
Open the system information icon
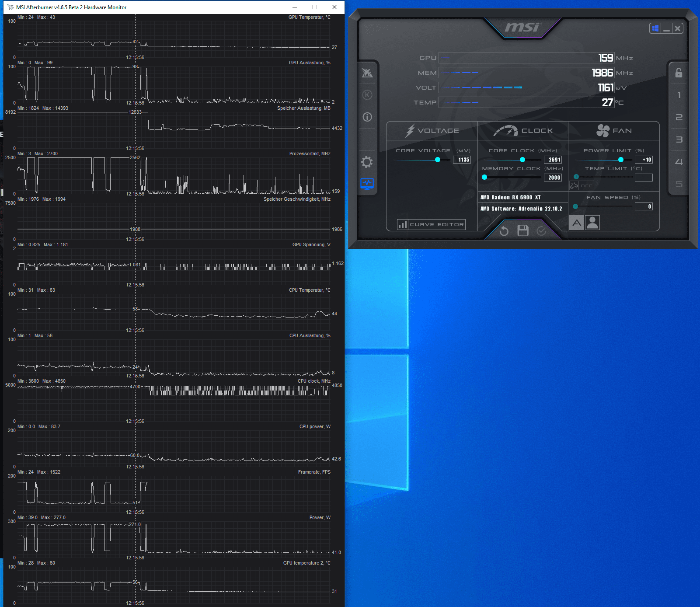tap(367, 117)
